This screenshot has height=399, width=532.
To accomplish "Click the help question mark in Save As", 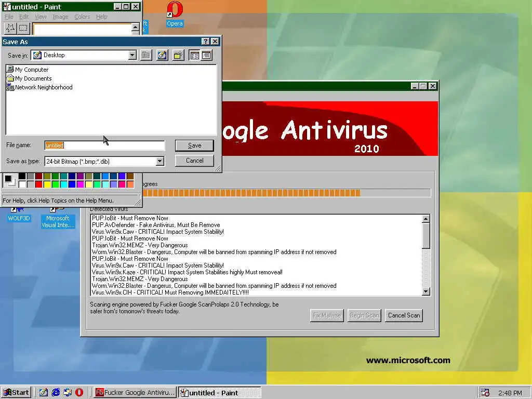I will coord(205,42).
